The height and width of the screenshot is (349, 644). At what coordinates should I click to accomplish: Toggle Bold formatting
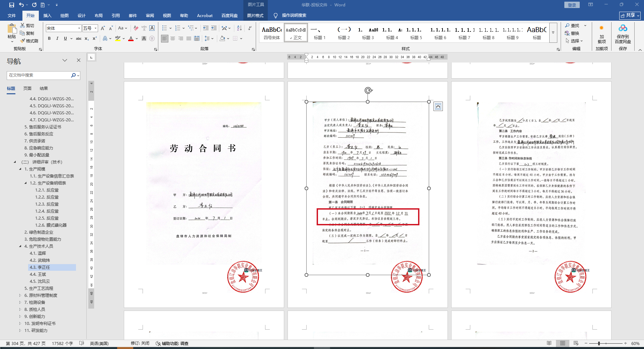coord(49,38)
